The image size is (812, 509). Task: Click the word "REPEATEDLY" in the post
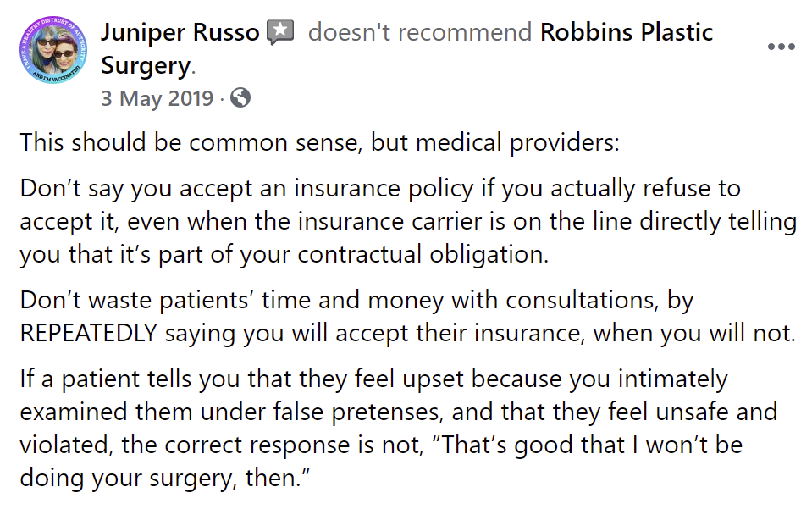pyautogui.click(x=89, y=333)
